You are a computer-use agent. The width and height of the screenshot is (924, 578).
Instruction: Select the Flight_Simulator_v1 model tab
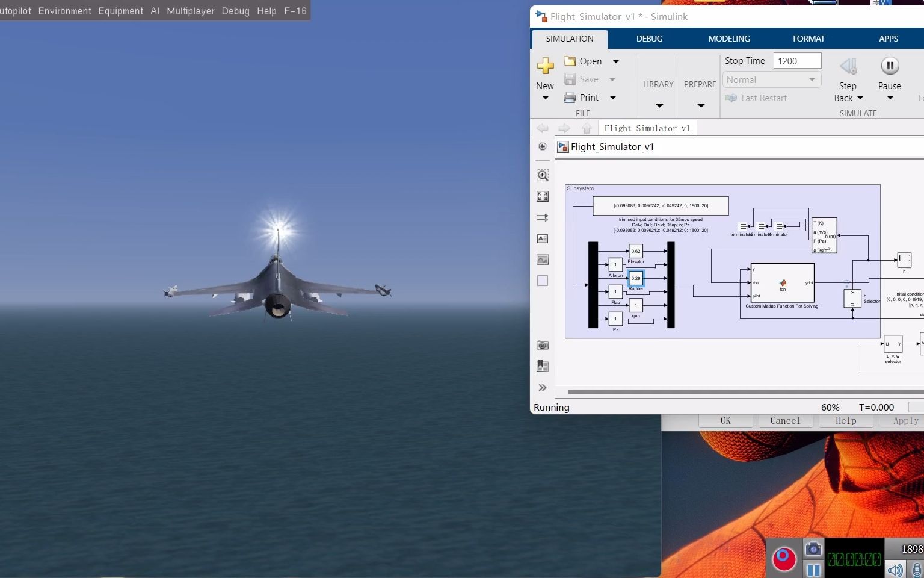tap(647, 128)
